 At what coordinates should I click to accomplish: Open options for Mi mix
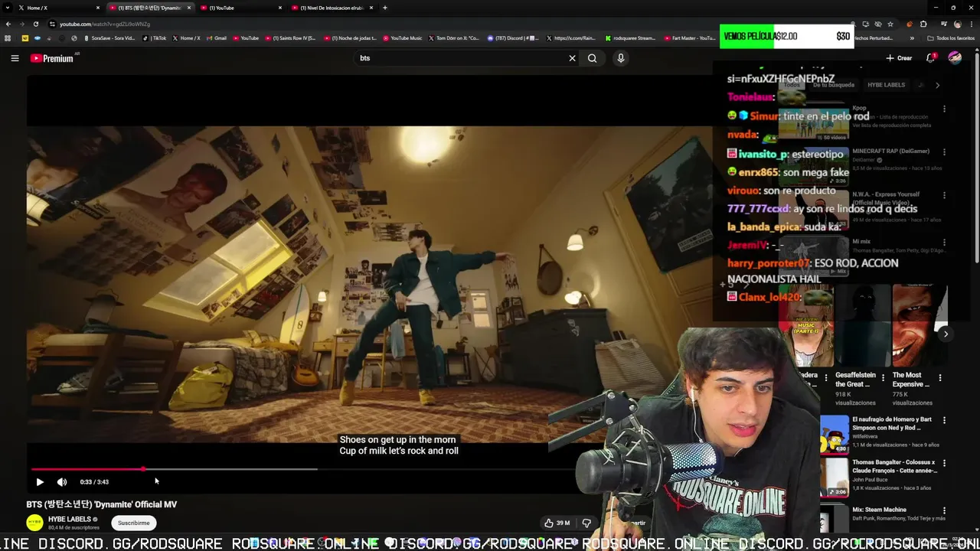(944, 243)
